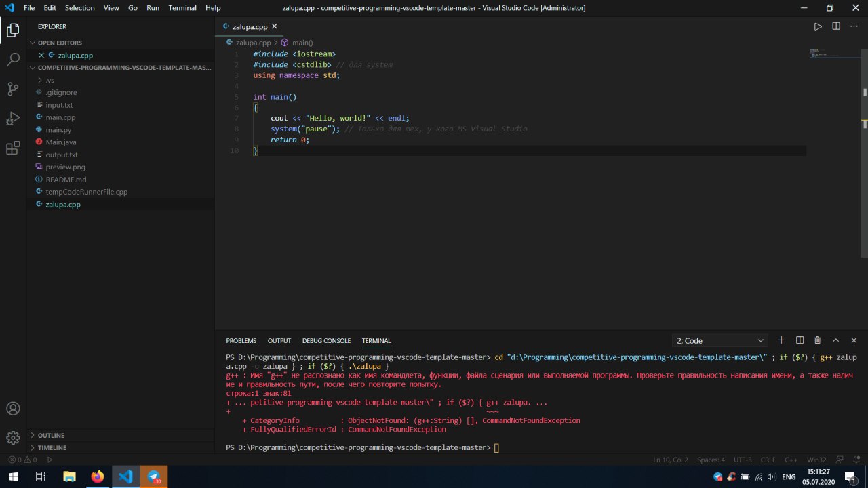
Task: Open the Manage gear menu
Action: pyautogui.click(x=13, y=438)
